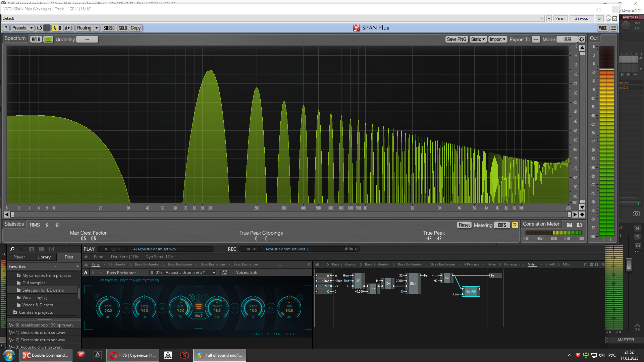Image resolution: width=644 pixels, height=362 pixels.
Task: Open the Favorites dropdown
Action: (33, 266)
